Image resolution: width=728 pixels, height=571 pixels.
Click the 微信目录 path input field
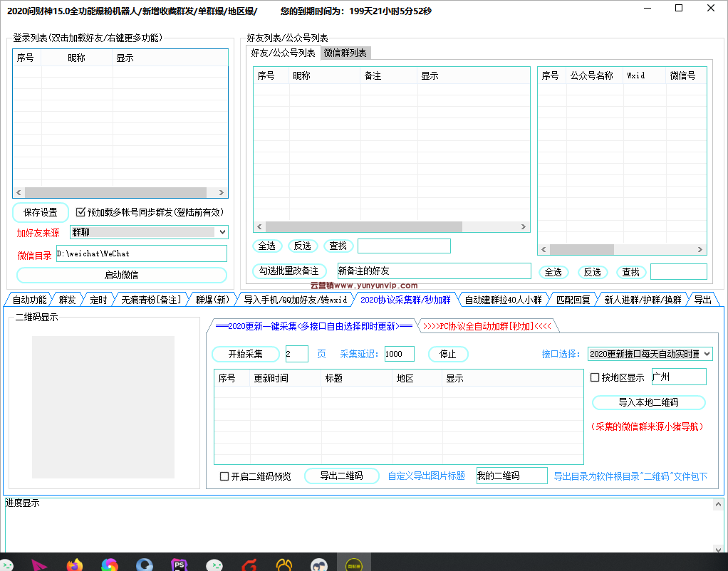[x=141, y=253]
